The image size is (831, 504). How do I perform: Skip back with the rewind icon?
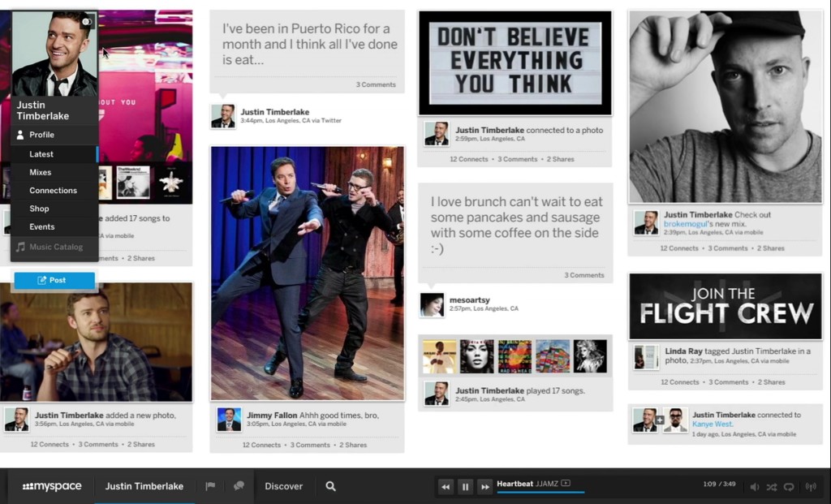(x=445, y=486)
